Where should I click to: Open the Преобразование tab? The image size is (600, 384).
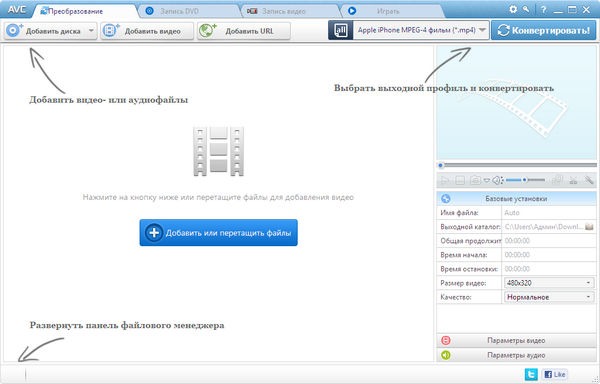coord(85,11)
